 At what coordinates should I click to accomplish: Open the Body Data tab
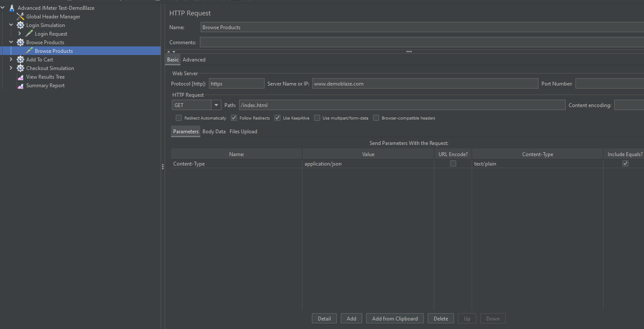[214, 131]
